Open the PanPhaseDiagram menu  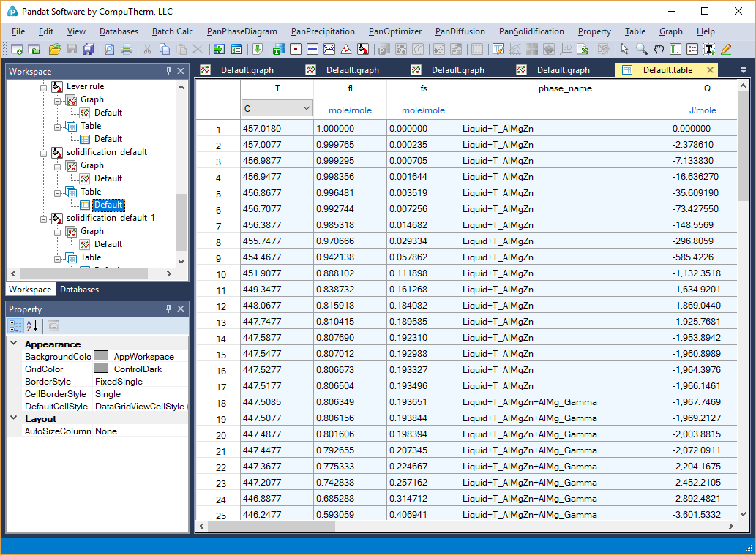point(242,31)
